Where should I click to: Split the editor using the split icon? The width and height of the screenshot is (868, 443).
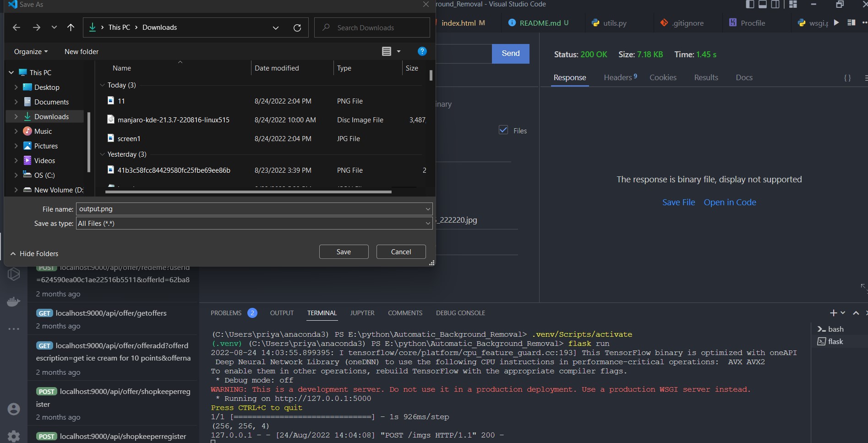pos(852,22)
